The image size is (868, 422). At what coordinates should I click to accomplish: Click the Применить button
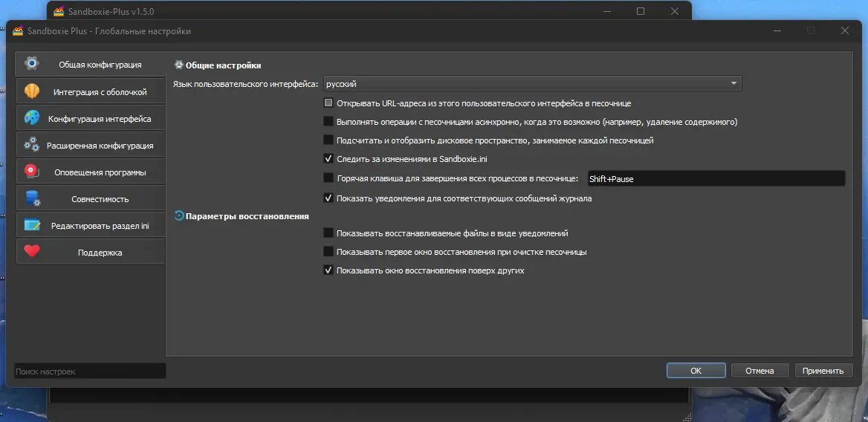point(823,371)
